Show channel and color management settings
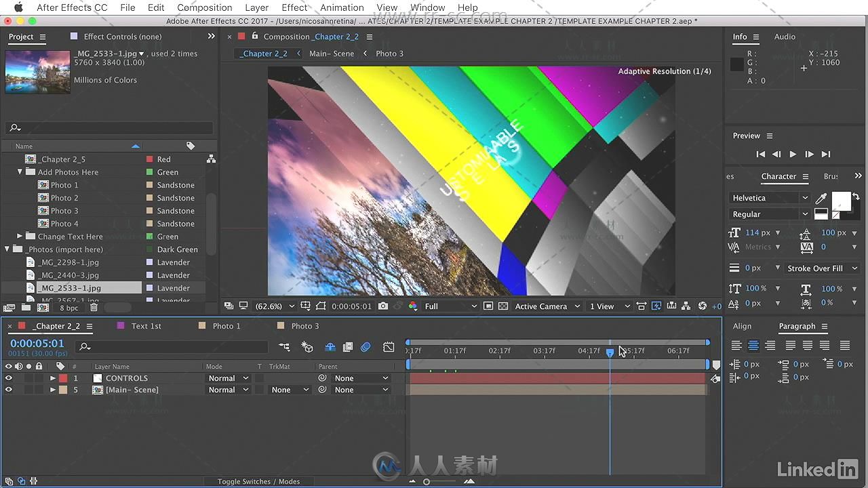Image resolution: width=868 pixels, height=488 pixels. pos(413,306)
